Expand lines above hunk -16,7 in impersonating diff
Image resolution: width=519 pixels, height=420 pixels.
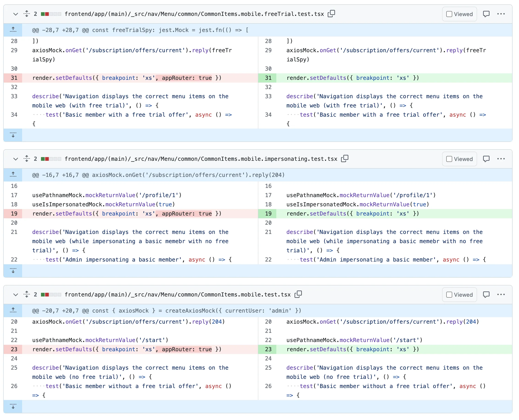click(13, 175)
